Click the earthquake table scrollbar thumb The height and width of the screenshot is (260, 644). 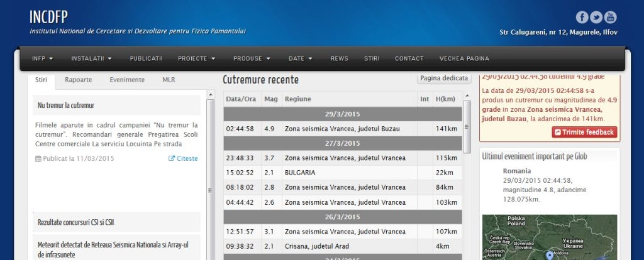click(467, 127)
